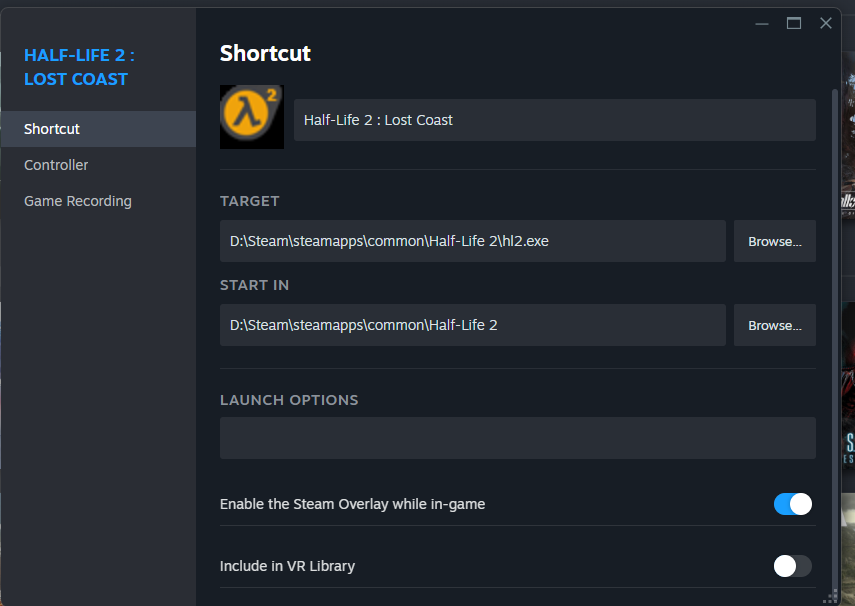Screen dimensions: 855x606
Task: Click the Half-Life 2 lambda shortcut icon
Action: [252, 117]
